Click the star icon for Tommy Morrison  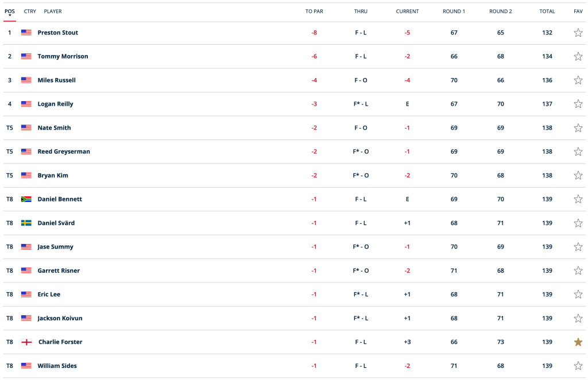578,56
